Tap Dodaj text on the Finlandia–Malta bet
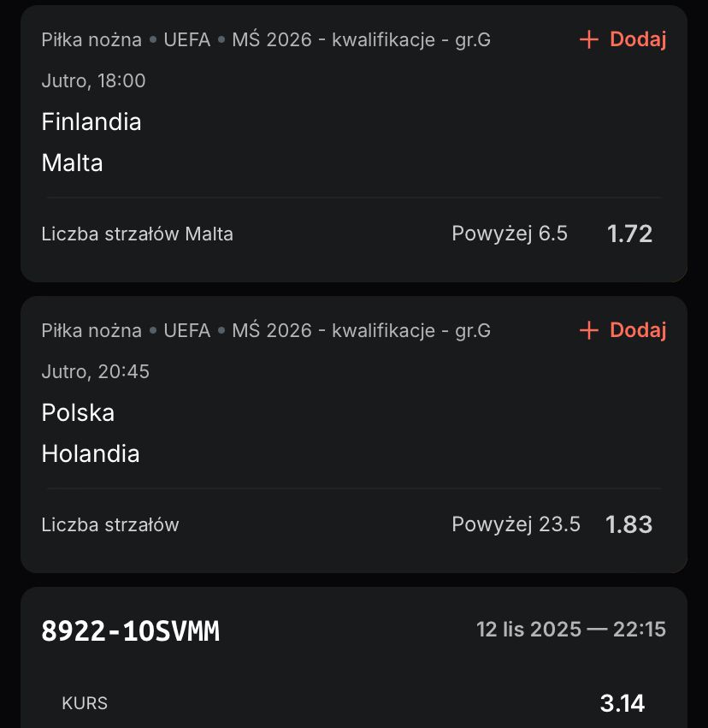 click(637, 39)
